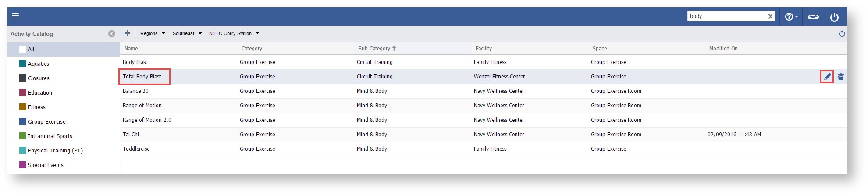Expand the Regions dropdown

[x=153, y=33]
